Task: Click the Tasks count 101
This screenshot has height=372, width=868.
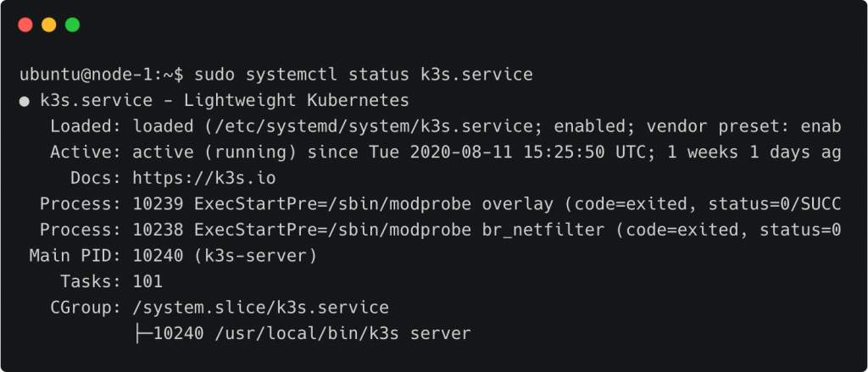Action: click(x=147, y=282)
